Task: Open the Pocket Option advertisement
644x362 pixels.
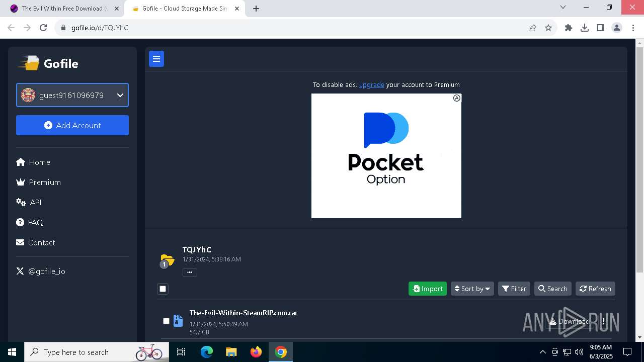Action: pyautogui.click(x=386, y=156)
